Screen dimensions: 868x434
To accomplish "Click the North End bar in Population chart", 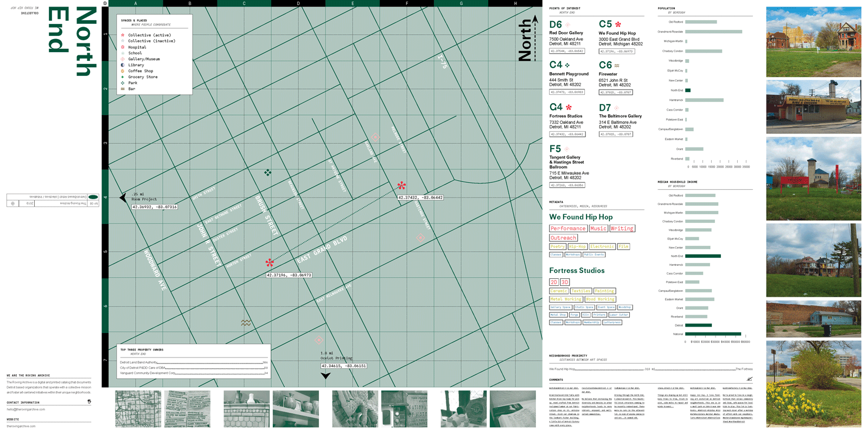I will pos(688,91).
